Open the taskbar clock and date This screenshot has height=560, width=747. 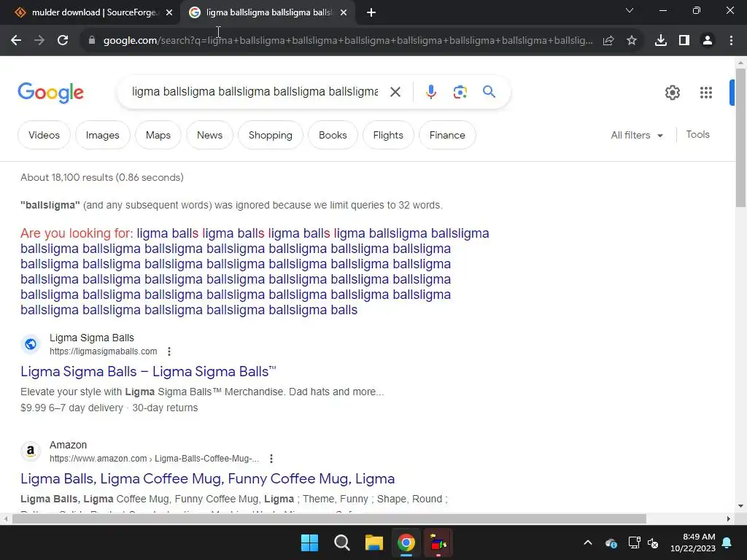pyautogui.click(x=693, y=542)
